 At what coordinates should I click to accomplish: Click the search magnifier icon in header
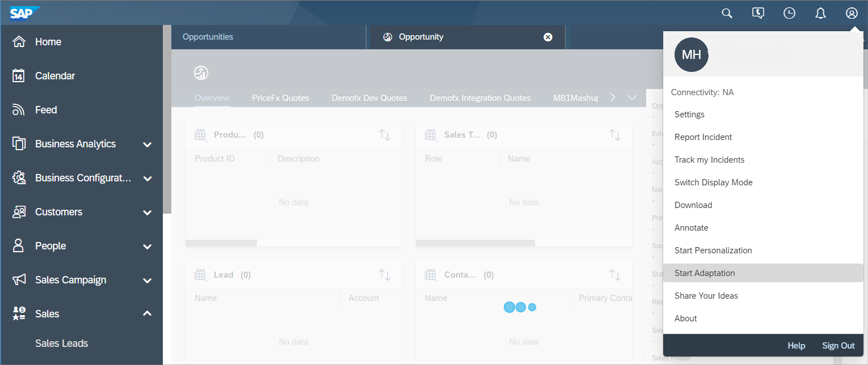tap(727, 13)
